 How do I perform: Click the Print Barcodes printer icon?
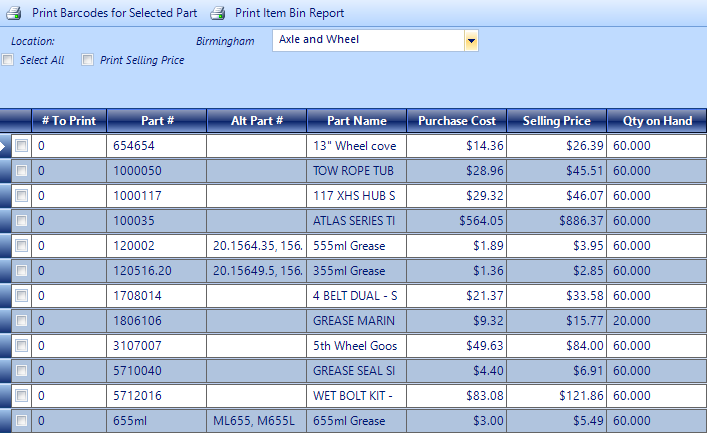[x=14, y=13]
